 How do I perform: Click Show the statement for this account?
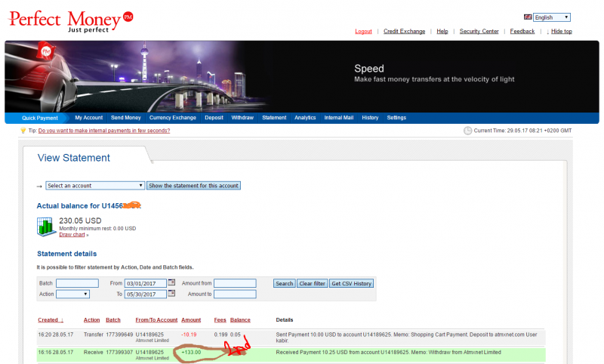point(193,186)
